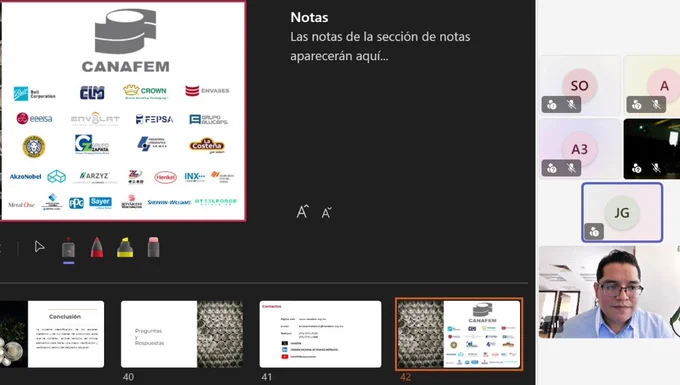Viewport: 680px width, 385px height.
Task: Click the Grupo Zapata logo on slide
Action: [x=92, y=144]
